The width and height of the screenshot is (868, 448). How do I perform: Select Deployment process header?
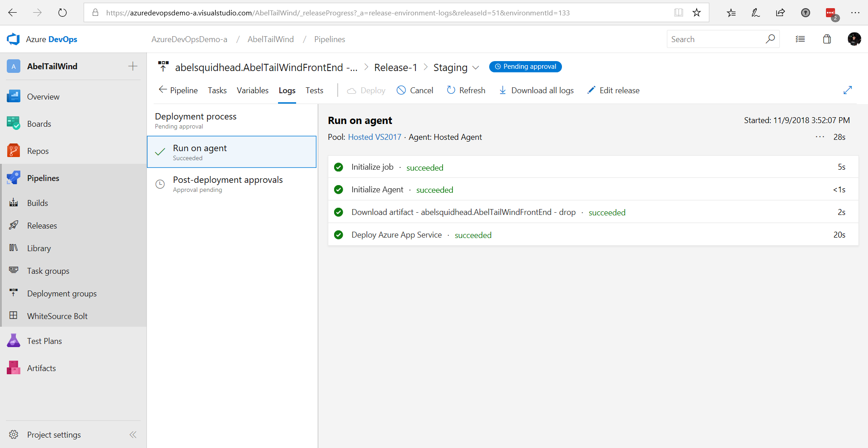231,120
